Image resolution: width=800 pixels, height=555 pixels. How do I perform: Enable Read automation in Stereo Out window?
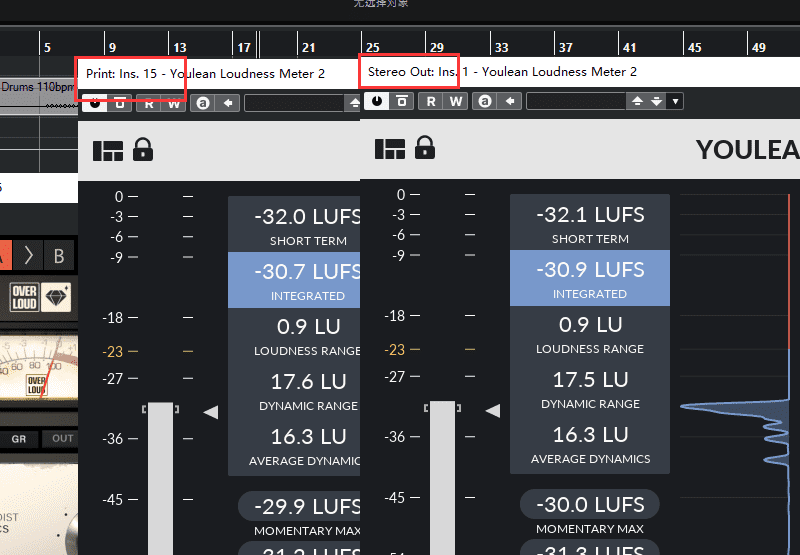431,101
